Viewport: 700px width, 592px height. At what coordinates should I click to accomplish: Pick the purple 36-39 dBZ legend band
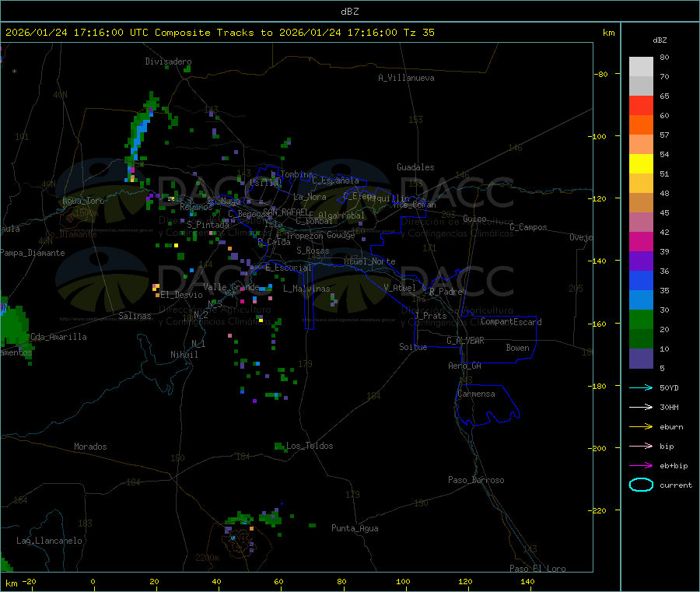click(641, 261)
